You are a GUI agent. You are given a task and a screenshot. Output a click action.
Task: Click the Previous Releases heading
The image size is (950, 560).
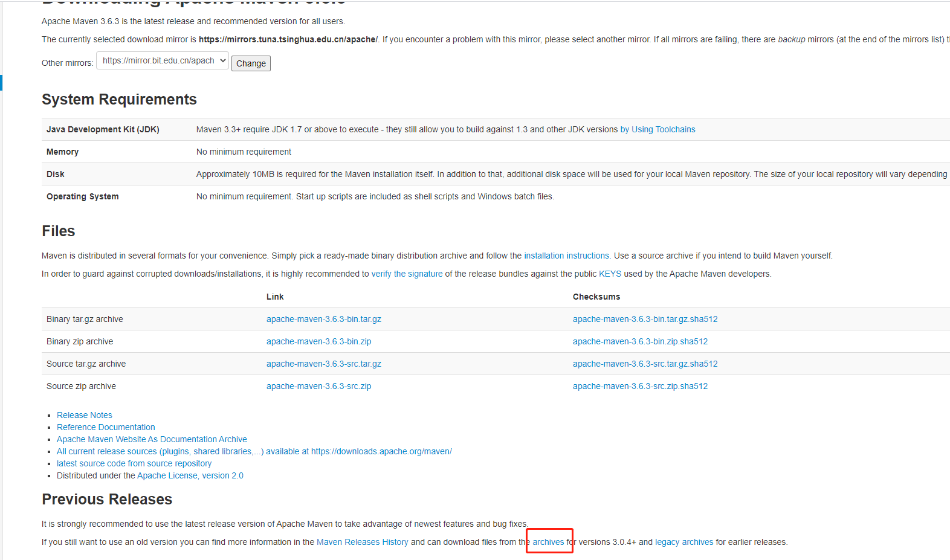(107, 499)
